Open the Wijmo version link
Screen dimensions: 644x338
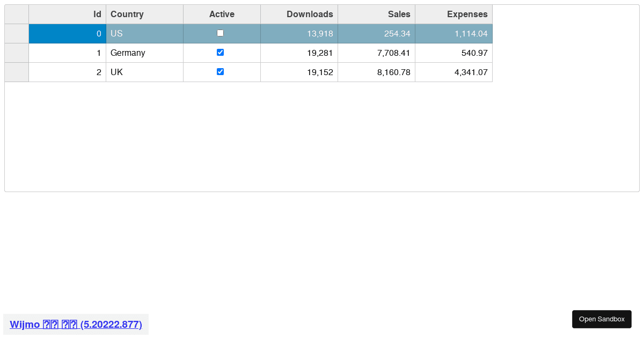pyautogui.click(x=75, y=324)
